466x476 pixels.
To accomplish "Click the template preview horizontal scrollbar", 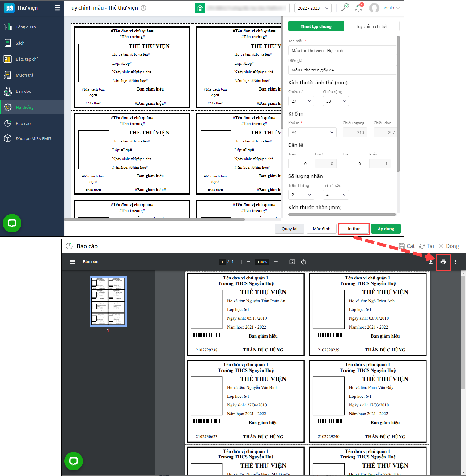I will [155, 219].
